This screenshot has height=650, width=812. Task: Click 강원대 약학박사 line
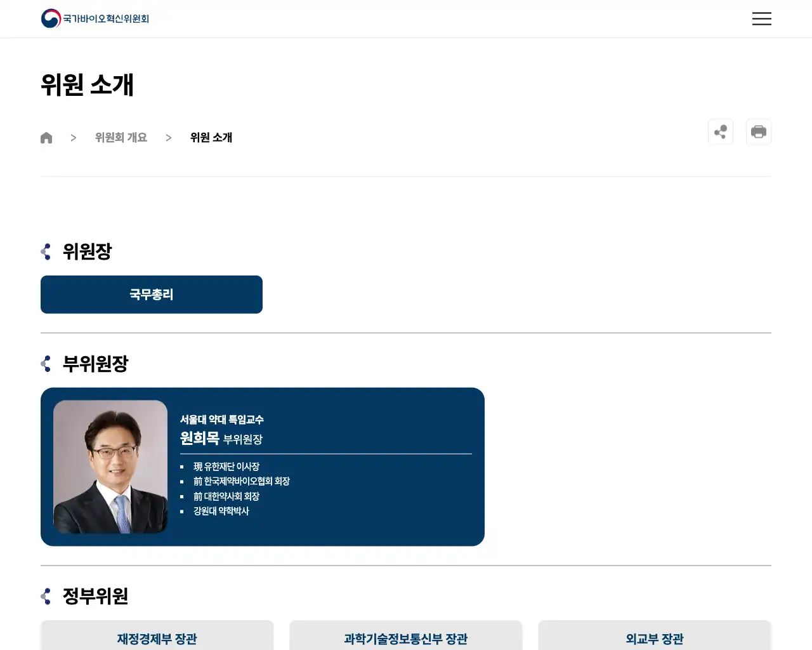point(221,511)
